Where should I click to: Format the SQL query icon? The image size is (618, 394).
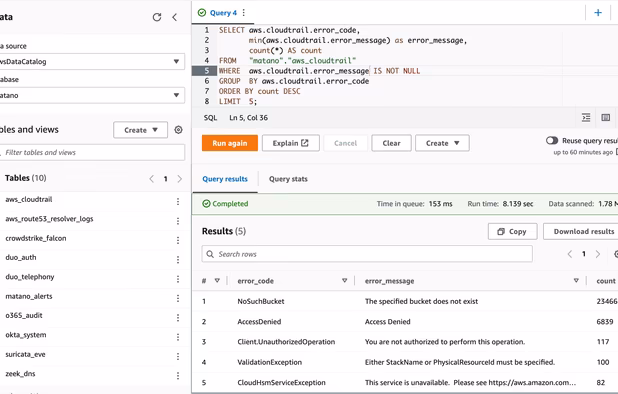coord(586,117)
